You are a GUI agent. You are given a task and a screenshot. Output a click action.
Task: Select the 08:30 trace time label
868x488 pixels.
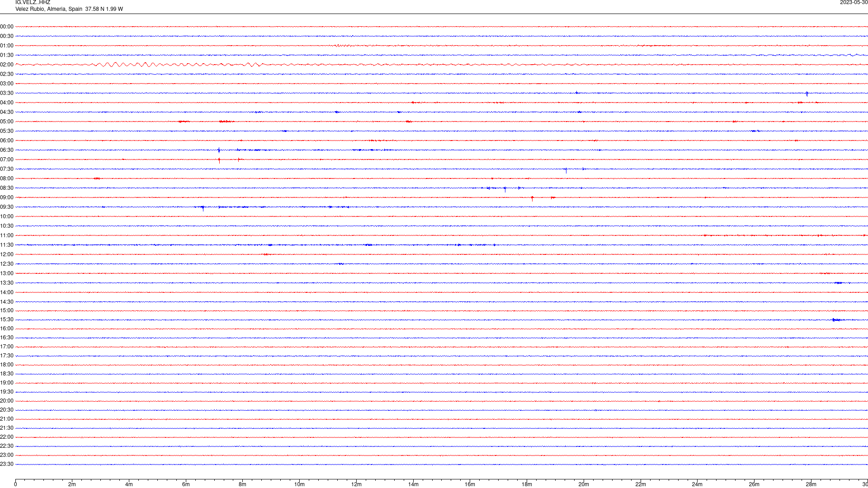[x=7, y=188]
